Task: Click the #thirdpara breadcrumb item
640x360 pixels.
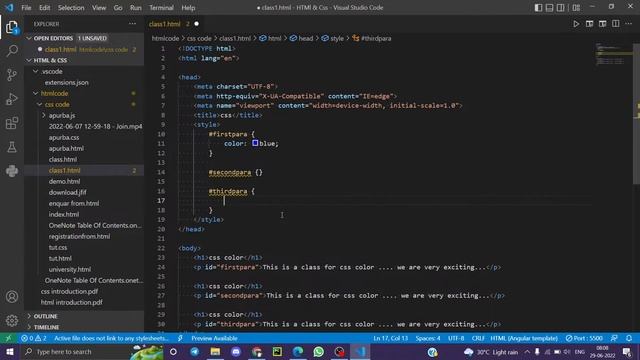Action: click(372, 38)
